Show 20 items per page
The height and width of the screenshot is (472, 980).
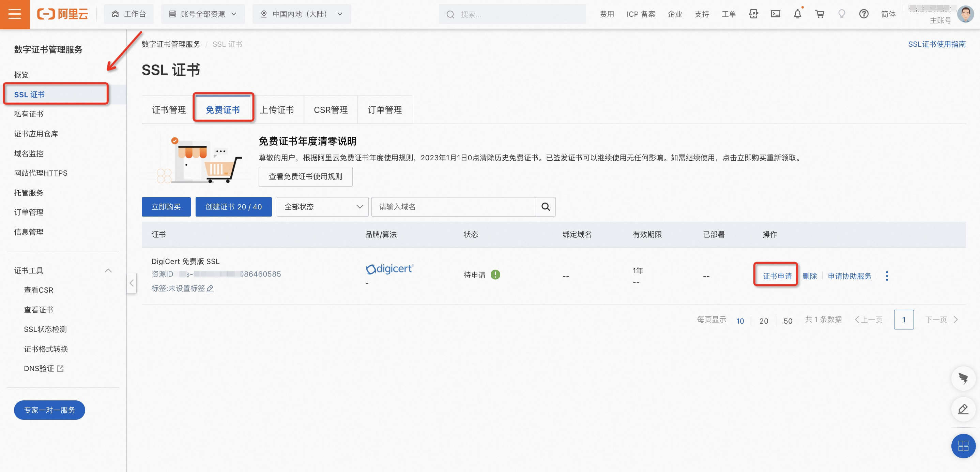764,321
